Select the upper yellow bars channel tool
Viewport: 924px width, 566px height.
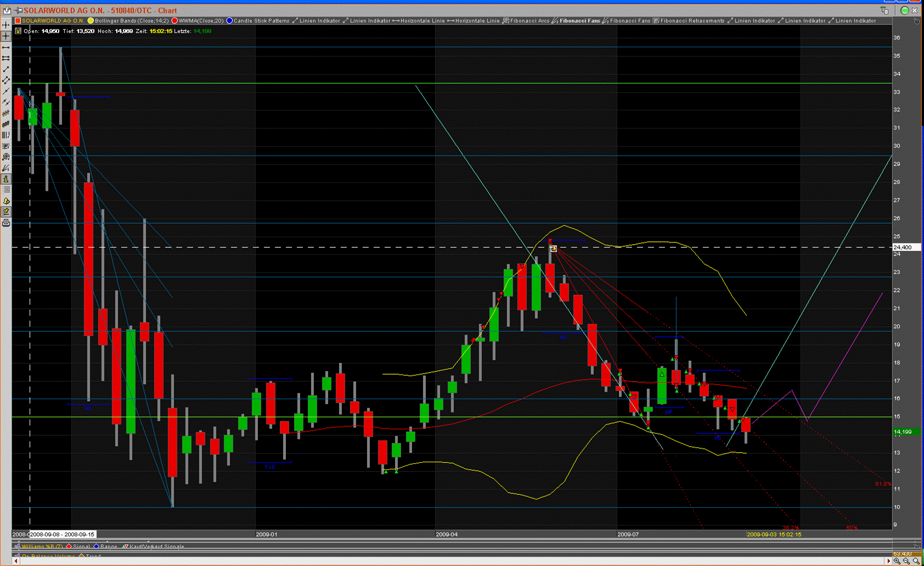click(x=6, y=113)
